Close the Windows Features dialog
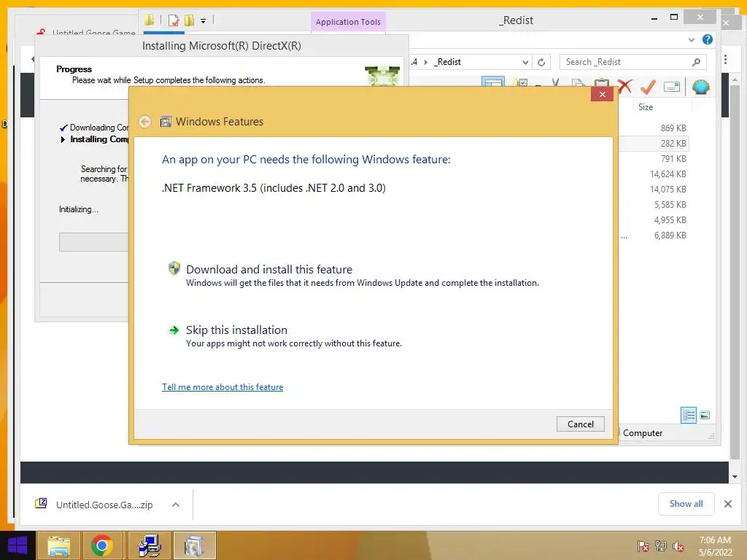 (602, 94)
